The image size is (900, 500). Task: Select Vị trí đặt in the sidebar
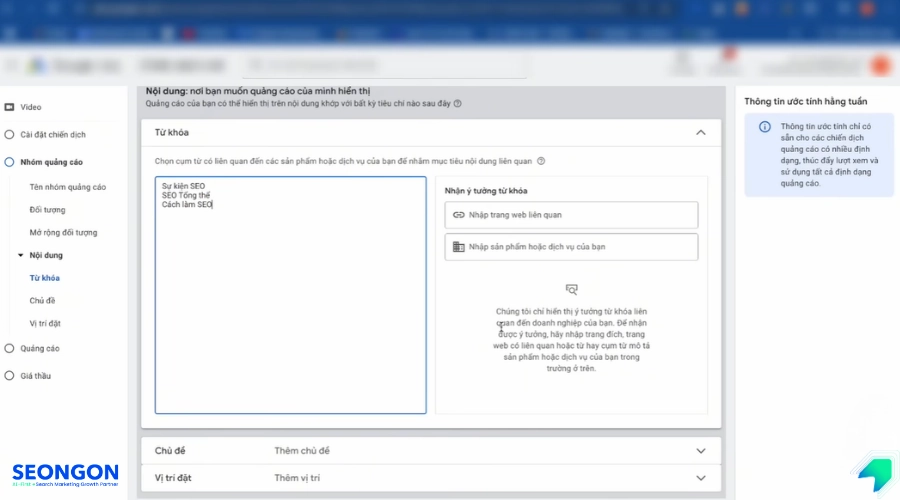45,323
